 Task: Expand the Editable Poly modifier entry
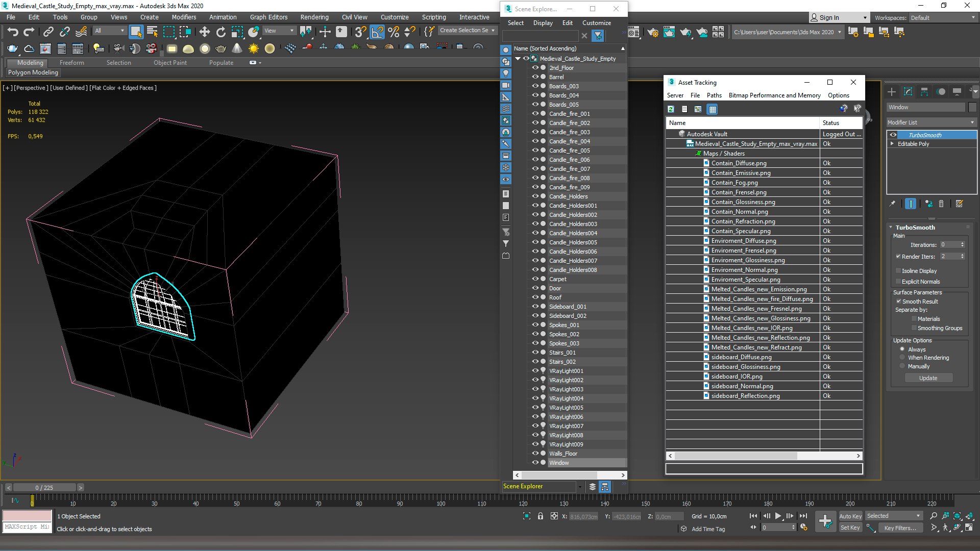coord(892,144)
